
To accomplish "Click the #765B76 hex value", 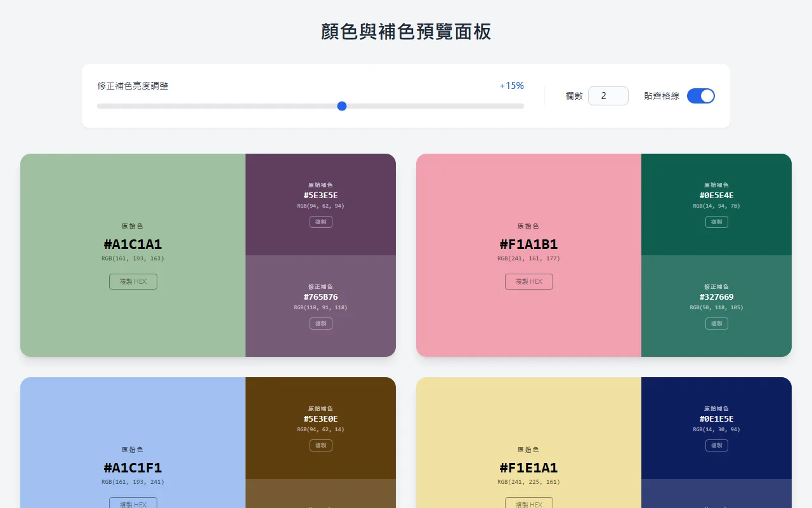I will [321, 297].
